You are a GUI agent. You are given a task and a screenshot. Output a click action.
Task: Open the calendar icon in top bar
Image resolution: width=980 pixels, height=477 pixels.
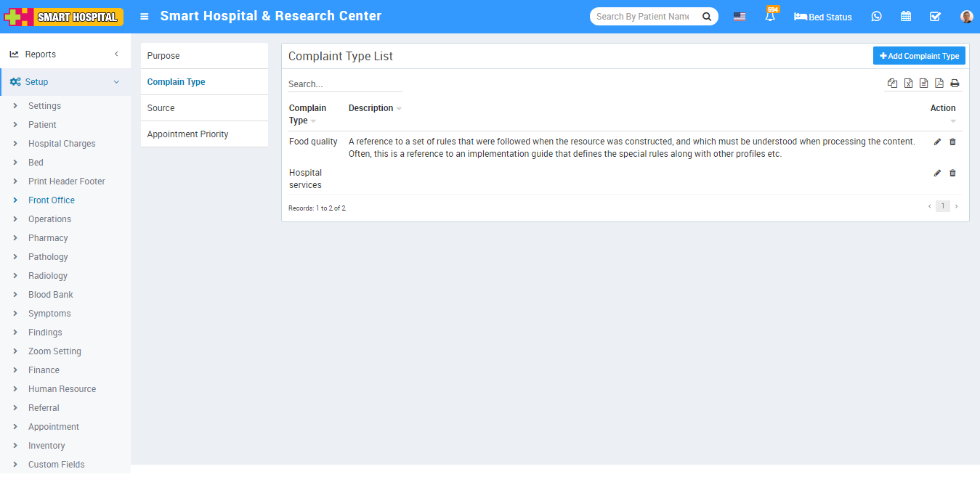[x=906, y=17]
